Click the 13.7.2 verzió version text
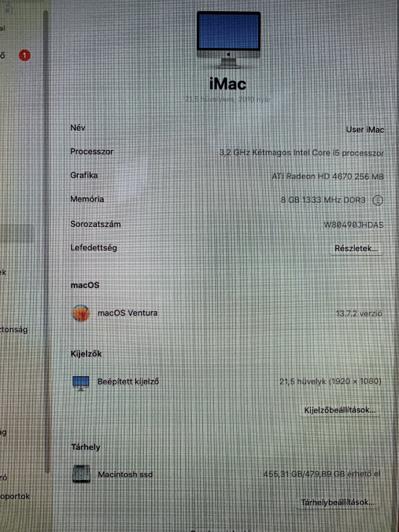399x532 pixels. (359, 314)
